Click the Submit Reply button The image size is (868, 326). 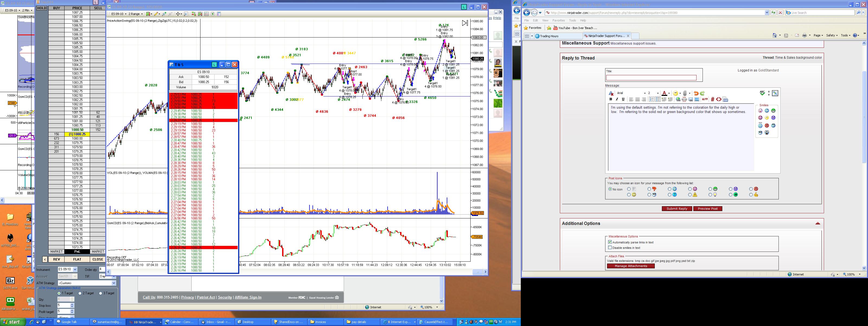[676, 209]
